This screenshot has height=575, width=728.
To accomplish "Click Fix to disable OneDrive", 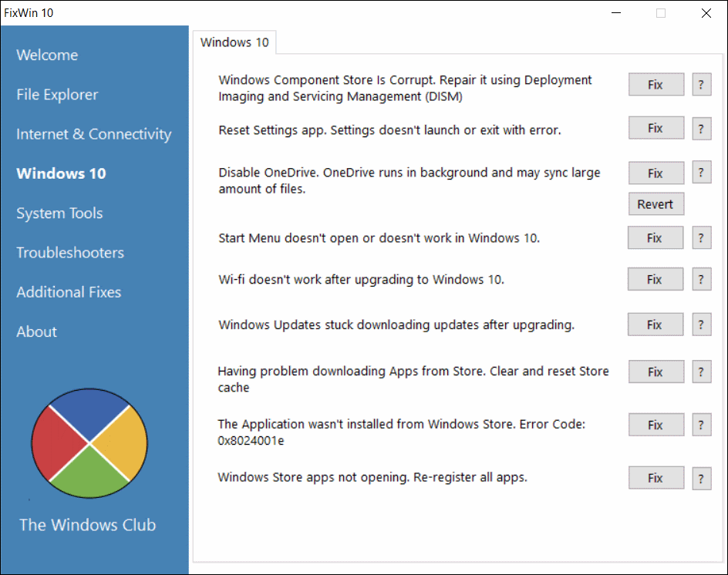I will (x=656, y=173).
